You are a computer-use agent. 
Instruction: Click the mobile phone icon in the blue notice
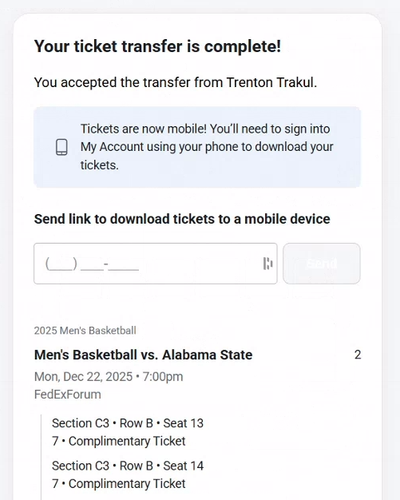pyautogui.click(x=62, y=147)
